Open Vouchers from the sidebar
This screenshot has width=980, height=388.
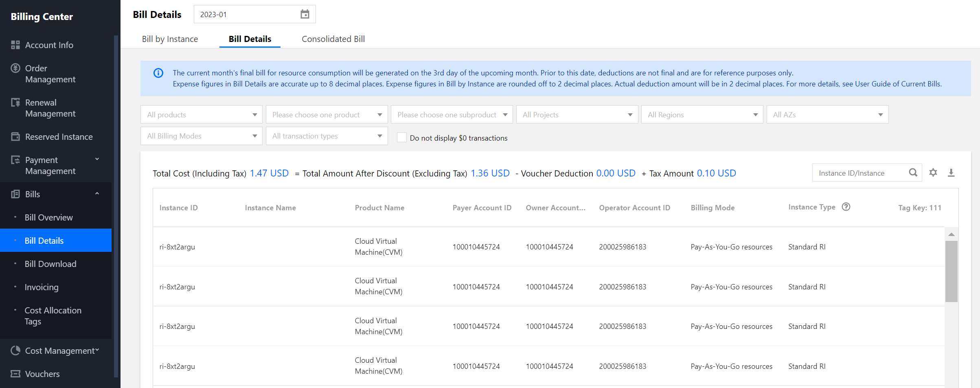[42, 374]
